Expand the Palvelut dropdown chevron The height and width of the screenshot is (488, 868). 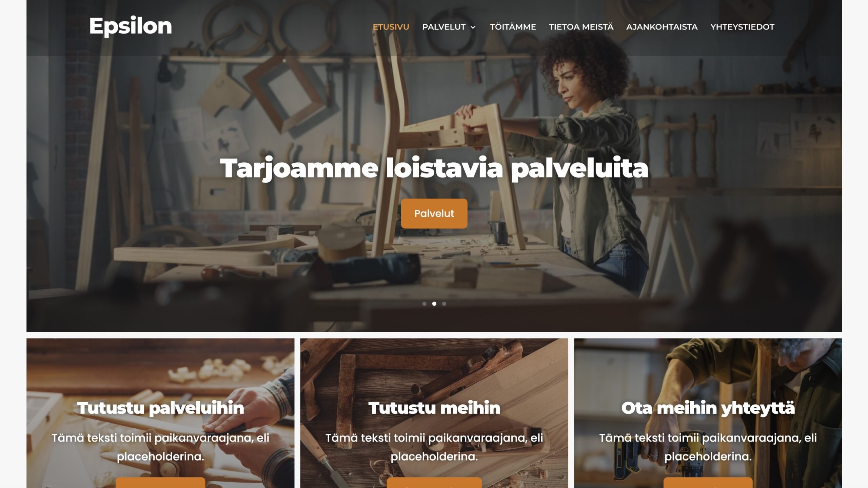[473, 27]
